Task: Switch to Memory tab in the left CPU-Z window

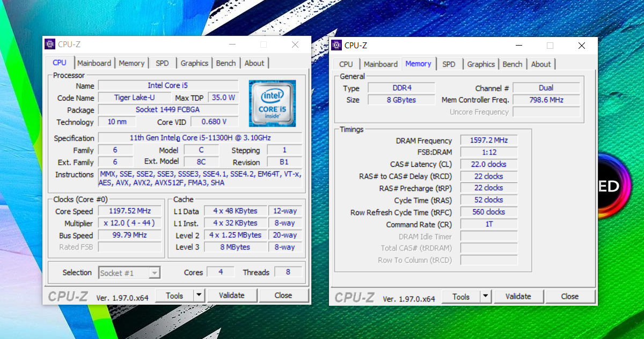Action: 131,63
